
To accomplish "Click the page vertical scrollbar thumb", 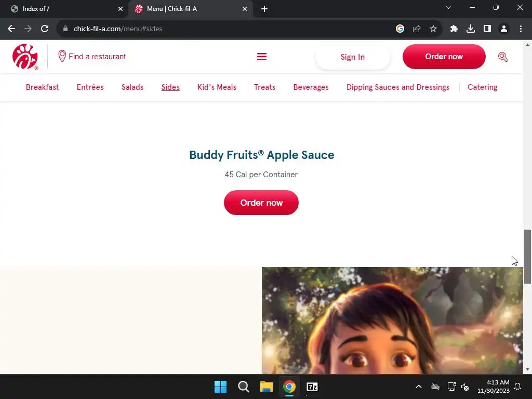I will click(x=528, y=257).
